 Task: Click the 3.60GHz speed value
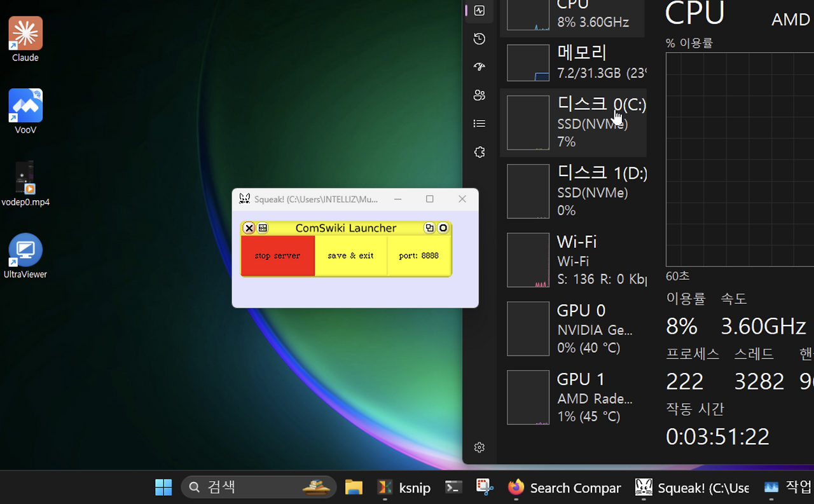(x=763, y=326)
